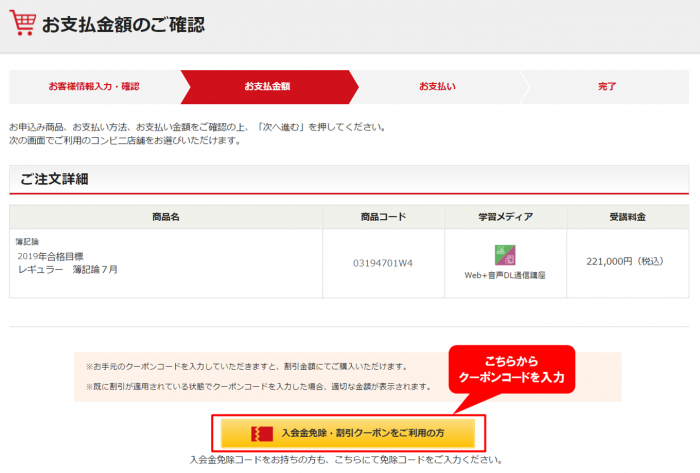The height and width of the screenshot is (473, 700).
Task: Click the 学習メディア column header
Action: 505,217
